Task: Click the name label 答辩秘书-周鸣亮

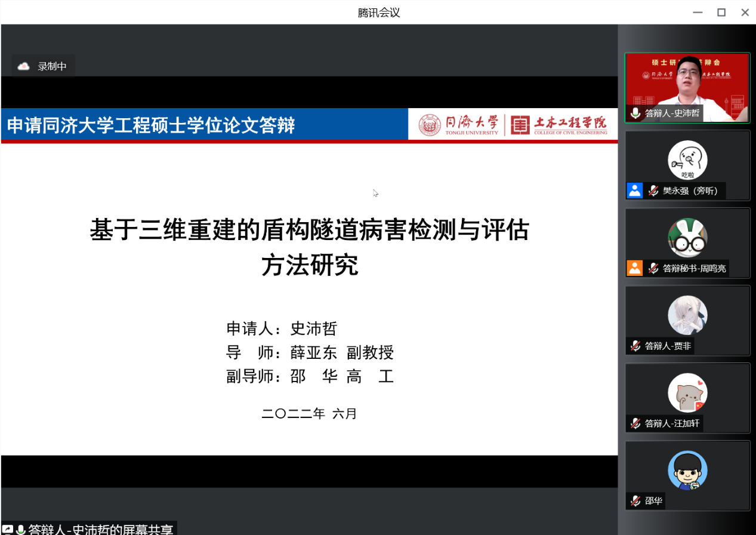Action: tap(694, 268)
